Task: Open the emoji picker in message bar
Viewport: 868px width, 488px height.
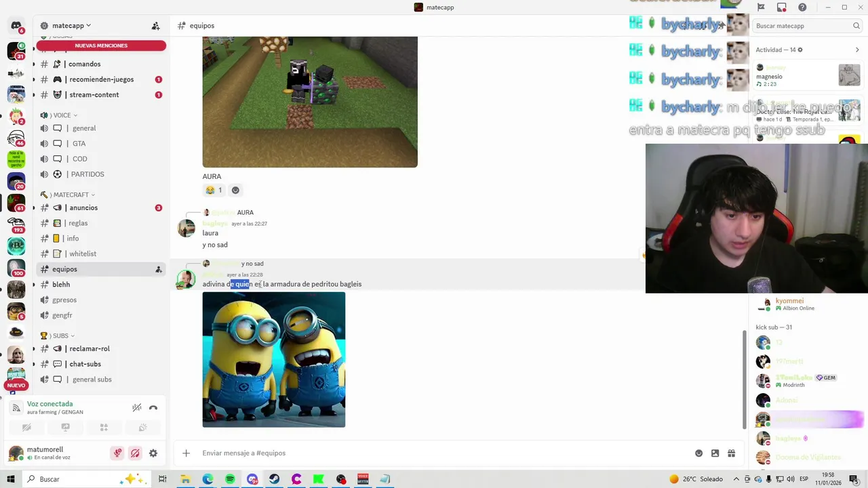Action: click(x=698, y=453)
